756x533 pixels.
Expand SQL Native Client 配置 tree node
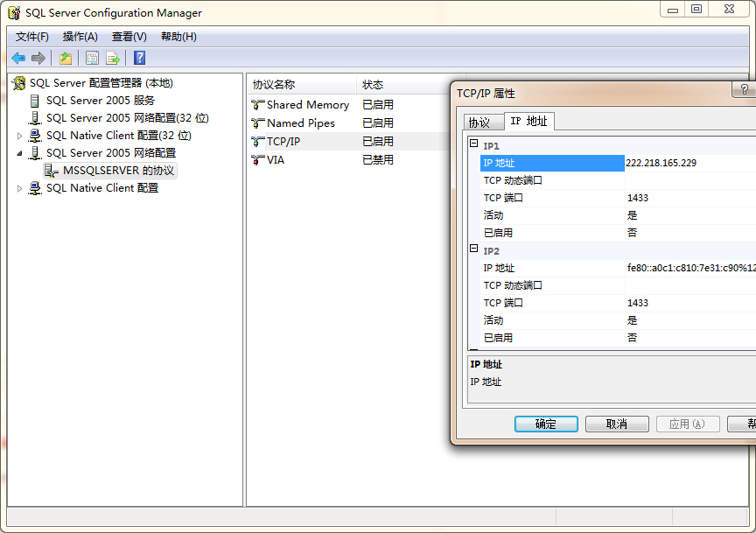tap(19, 188)
